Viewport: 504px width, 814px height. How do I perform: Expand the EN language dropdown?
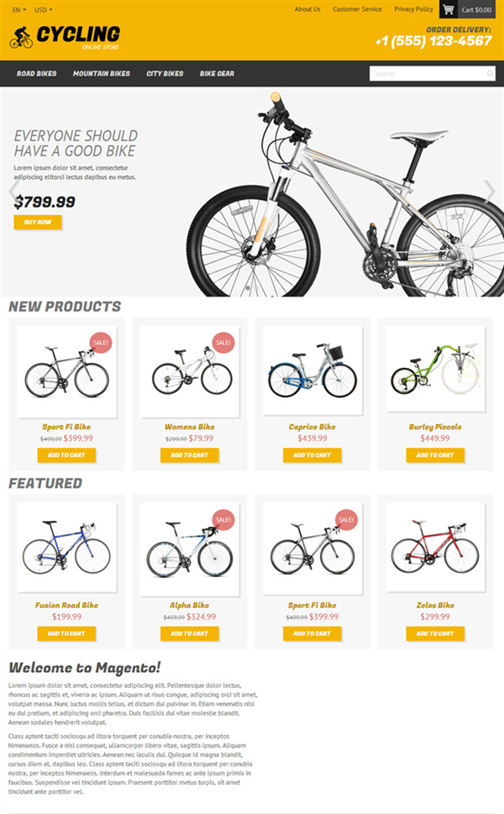(19, 10)
